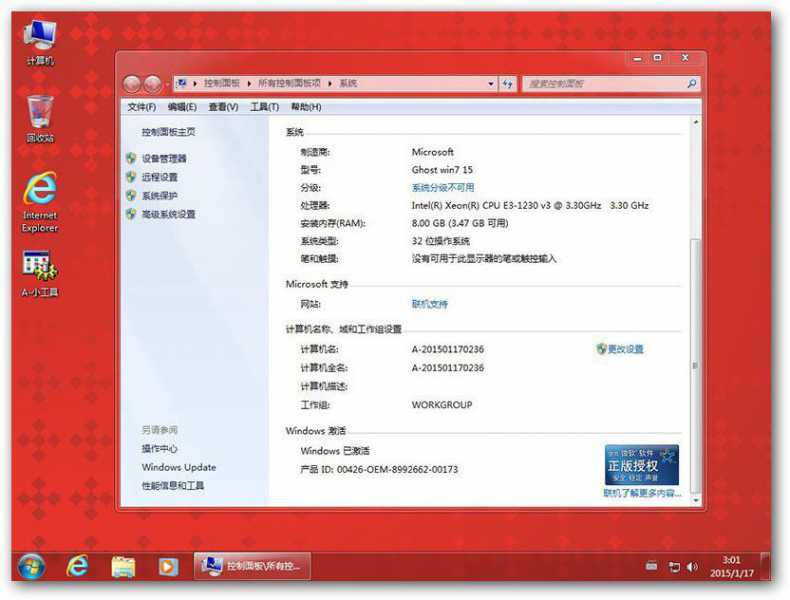Viewport: 790px width, 600px height.
Task: Click the scrollbar down arrow
Action: tap(696, 500)
